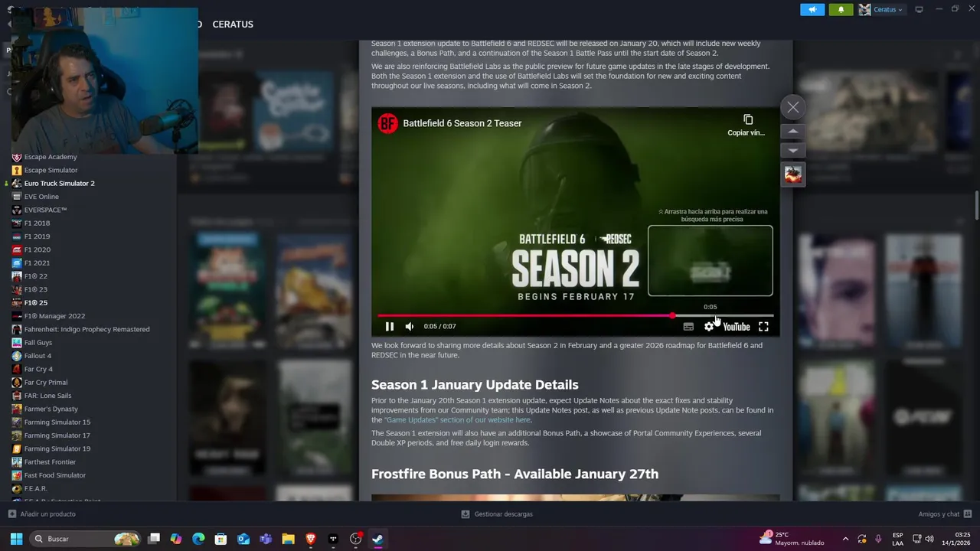Select Euro Truck Simulator 2

tap(59, 184)
